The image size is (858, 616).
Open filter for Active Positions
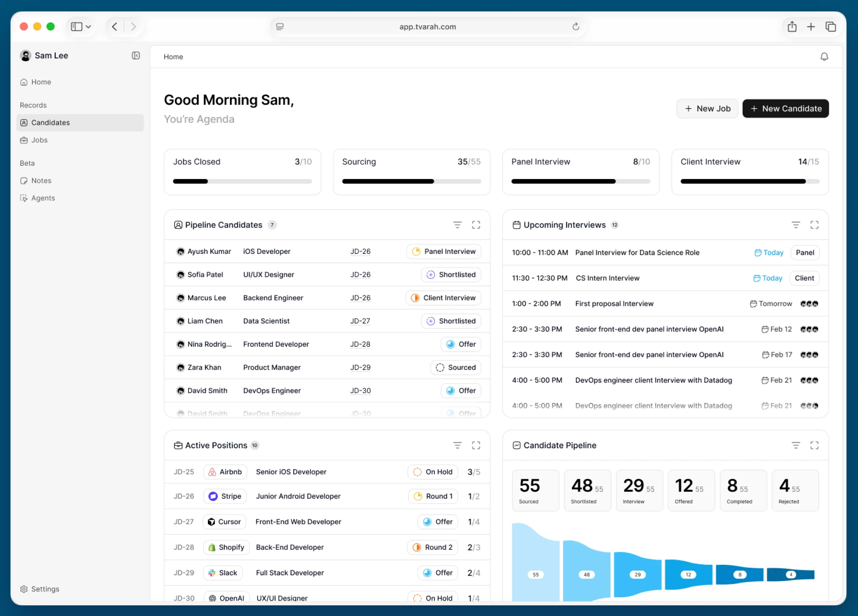coord(457,445)
